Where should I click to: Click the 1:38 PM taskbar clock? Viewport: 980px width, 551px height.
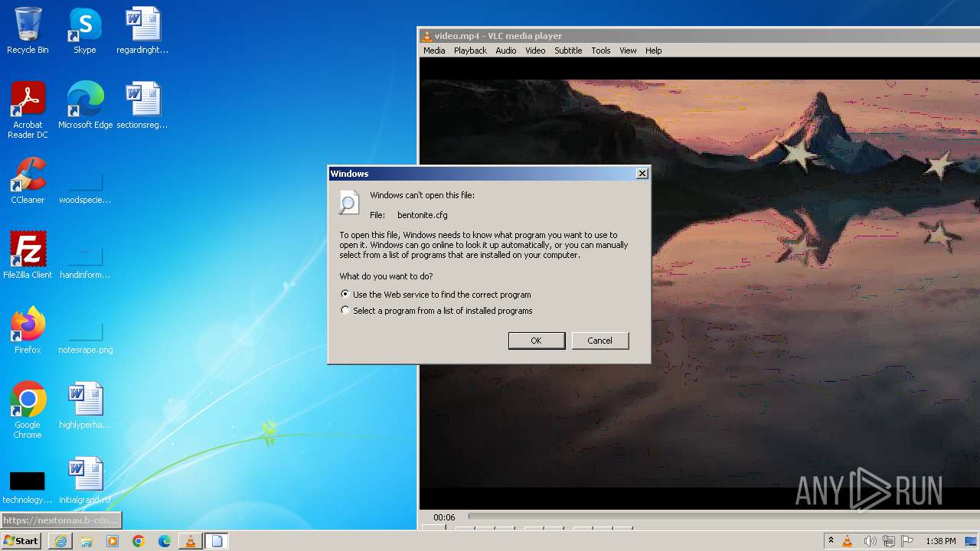[x=941, y=541]
